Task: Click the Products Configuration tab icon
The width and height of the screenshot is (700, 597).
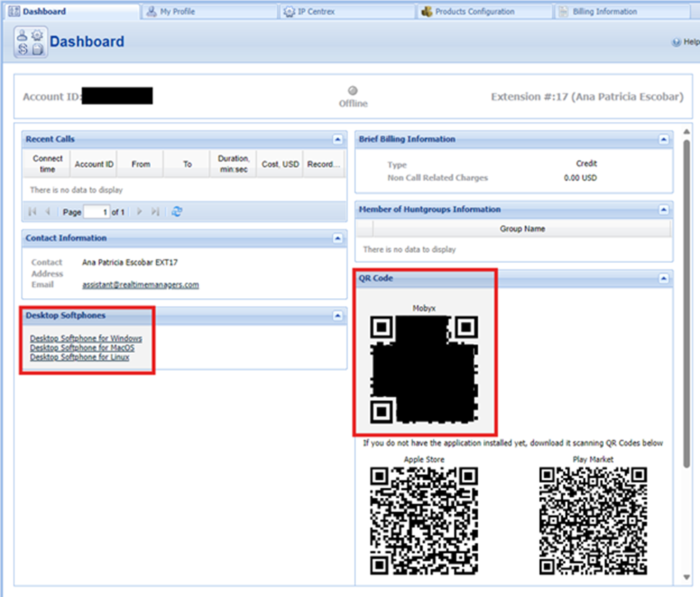Action: click(x=426, y=11)
